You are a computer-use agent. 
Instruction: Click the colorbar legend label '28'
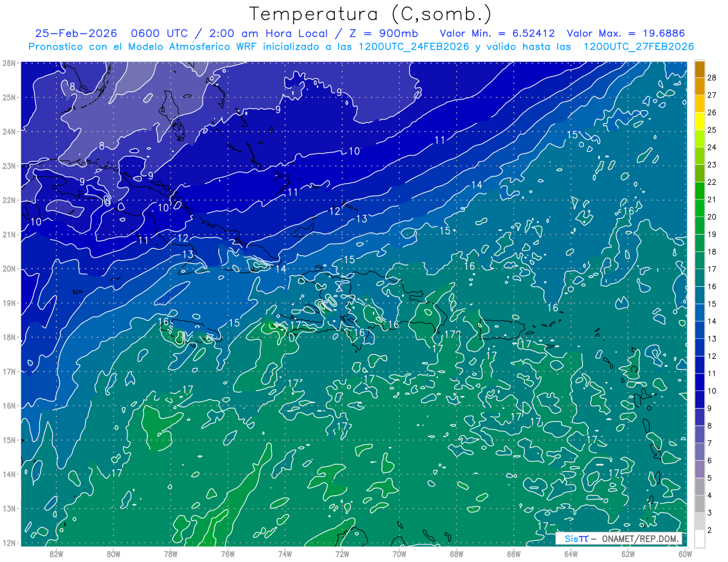712,78
